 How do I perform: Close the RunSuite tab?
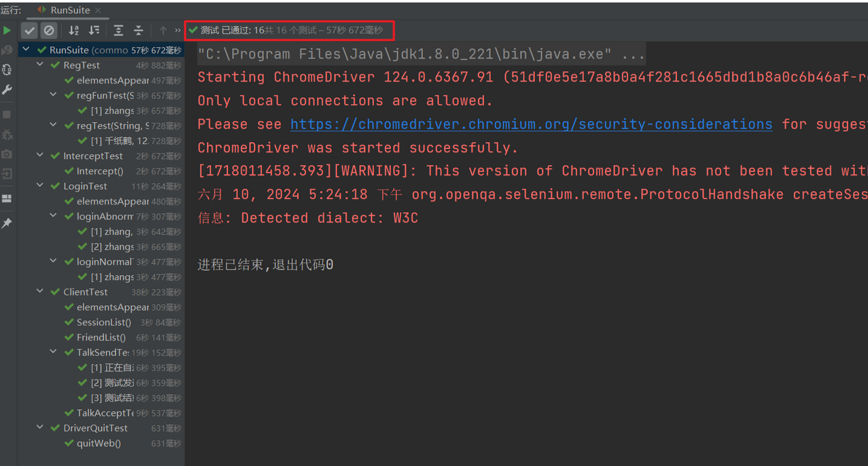(98, 10)
